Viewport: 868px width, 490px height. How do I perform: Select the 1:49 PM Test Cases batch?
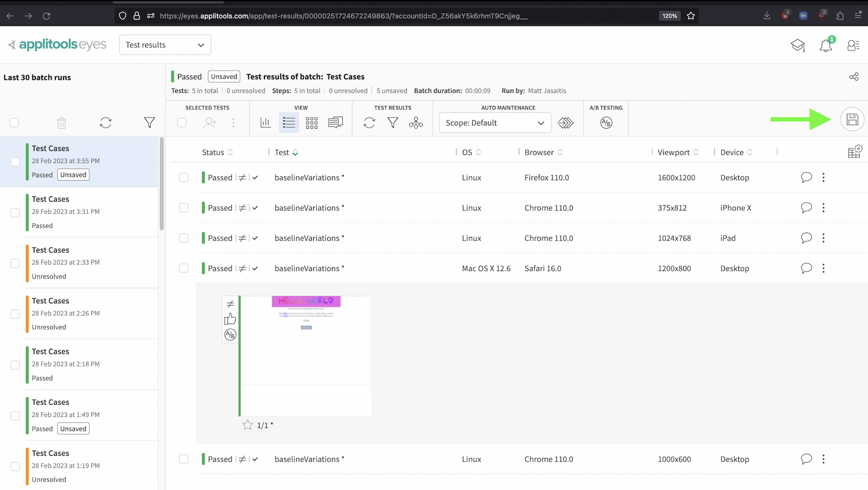click(79, 415)
